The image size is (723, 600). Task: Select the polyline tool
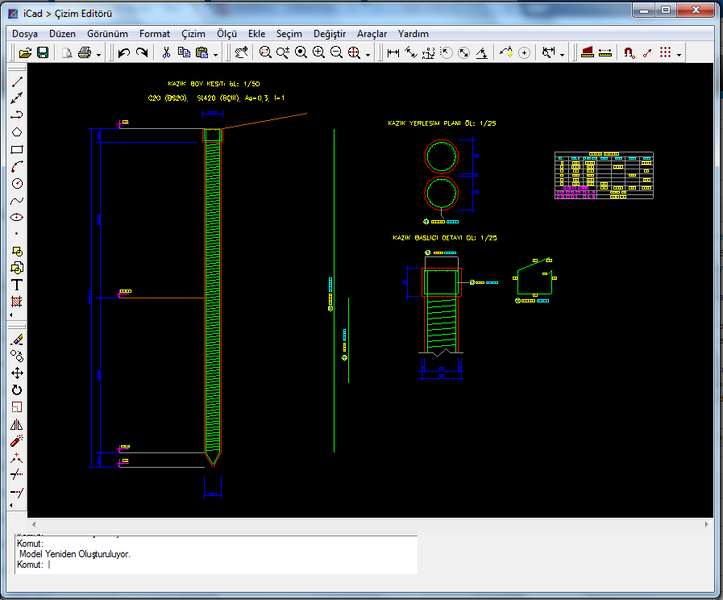point(17,115)
